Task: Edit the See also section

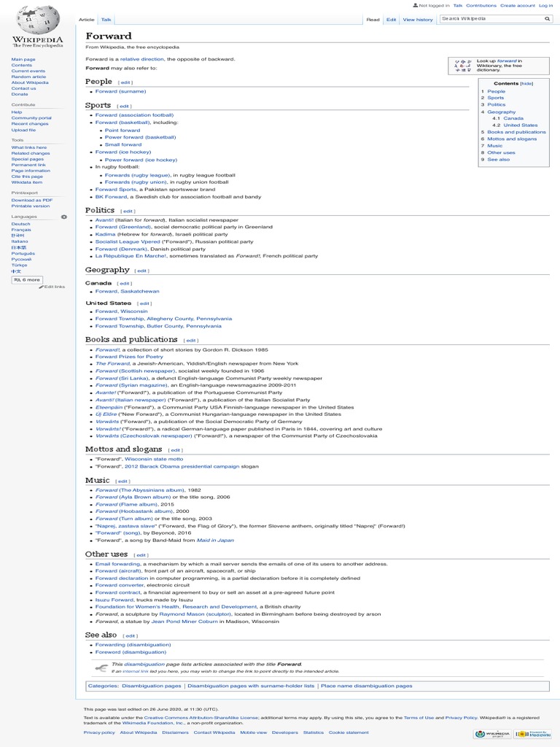Action: pyautogui.click(x=130, y=636)
